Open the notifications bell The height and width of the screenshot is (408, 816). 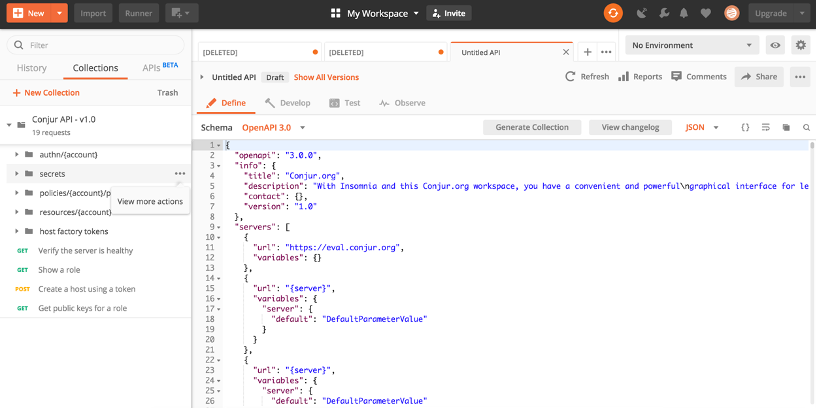pyautogui.click(x=685, y=13)
